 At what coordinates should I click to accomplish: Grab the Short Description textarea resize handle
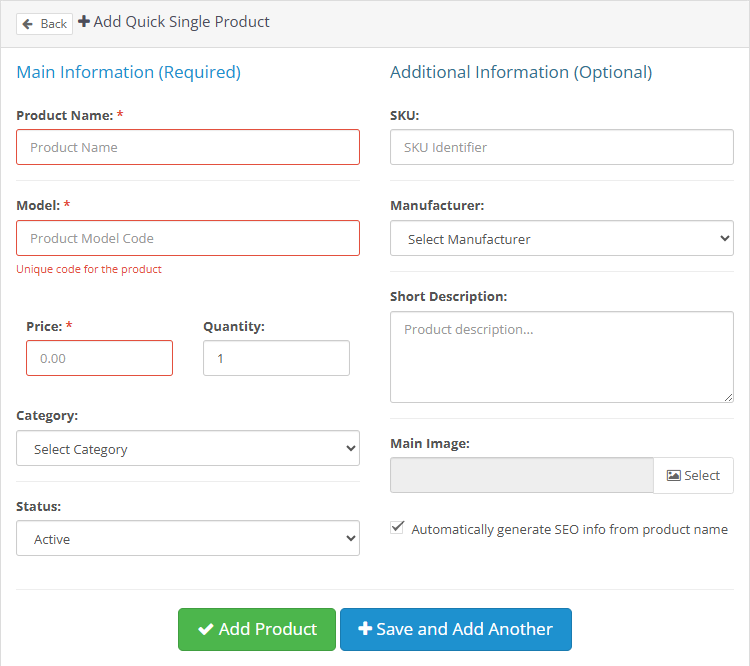click(x=728, y=396)
